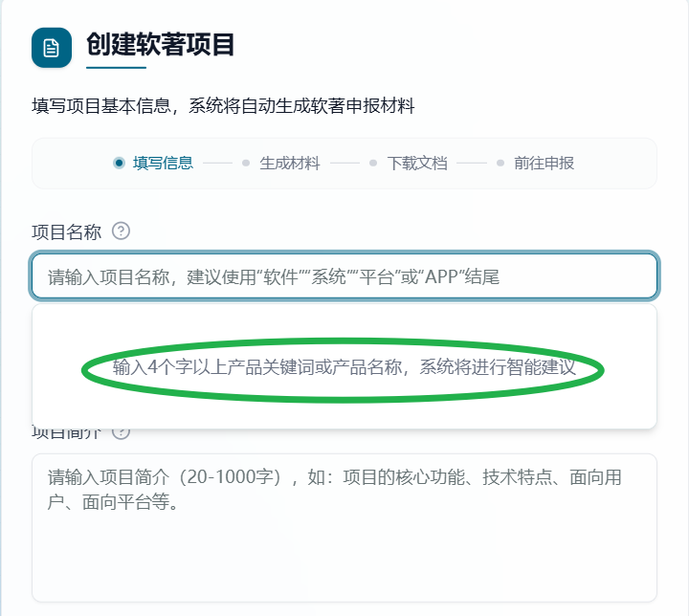Click the 创建软著项目 heading
The height and width of the screenshot is (616, 689).
(x=160, y=44)
